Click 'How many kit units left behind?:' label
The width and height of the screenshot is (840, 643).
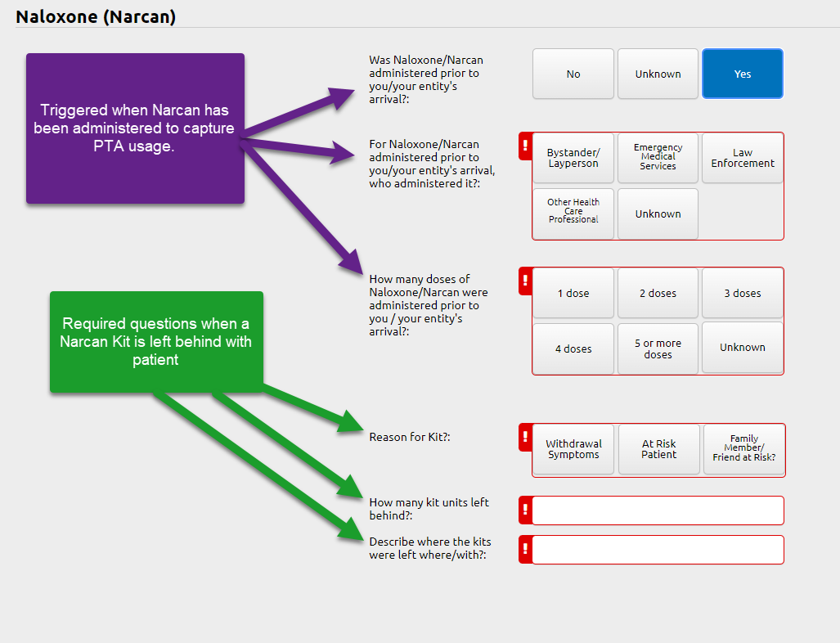429,509
